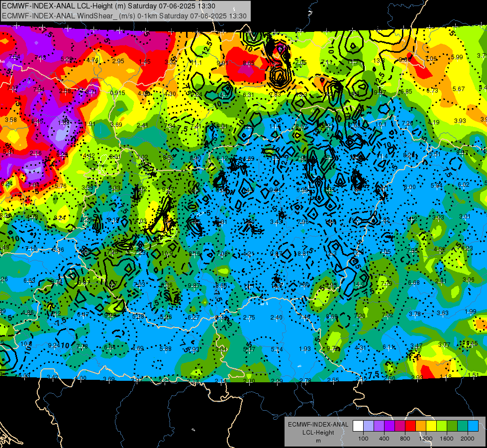487x448 pixels.
Task: Click the map value 2.40
Action: 276,318
